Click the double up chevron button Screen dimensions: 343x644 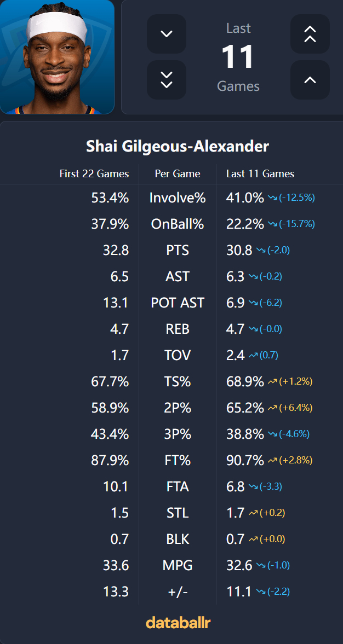[310, 34]
